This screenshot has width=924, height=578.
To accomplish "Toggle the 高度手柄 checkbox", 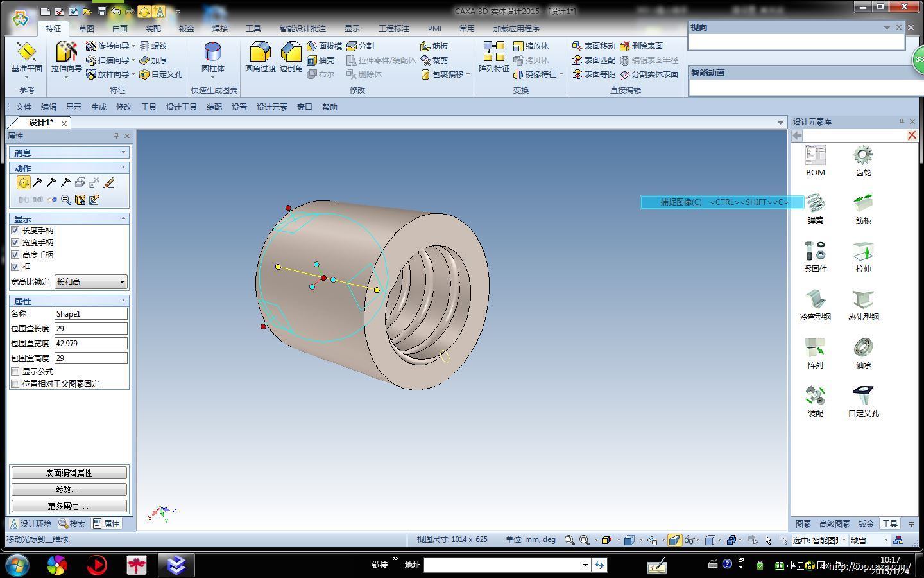I will pyautogui.click(x=15, y=255).
